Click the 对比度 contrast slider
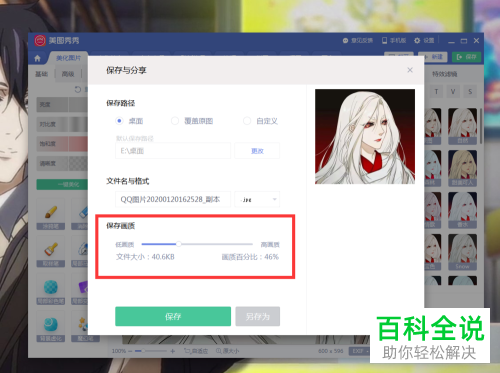The image size is (500, 373). tap(62, 124)
